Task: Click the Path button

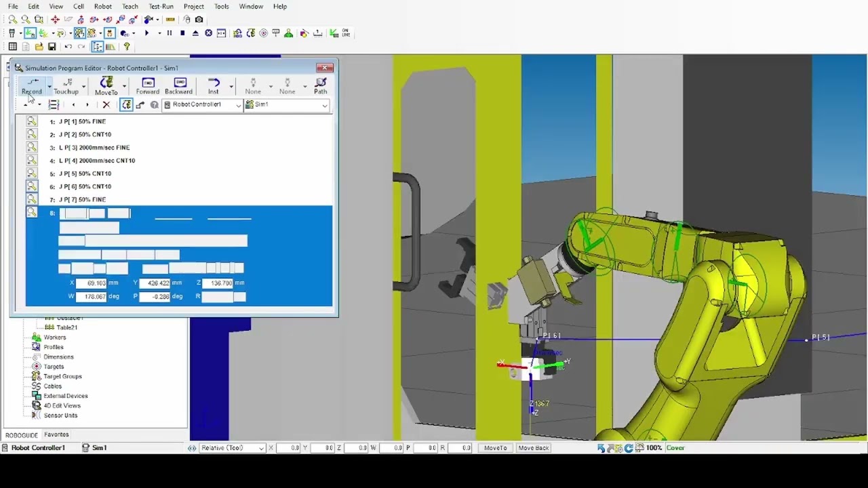Action: tap(320, 86)
